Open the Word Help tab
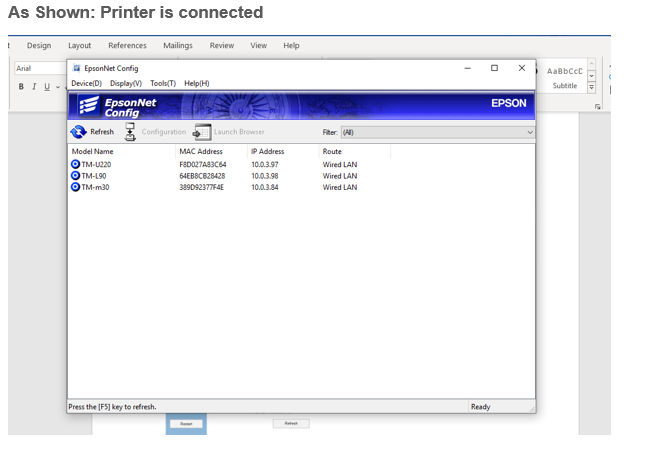 (x=291, y=45)
